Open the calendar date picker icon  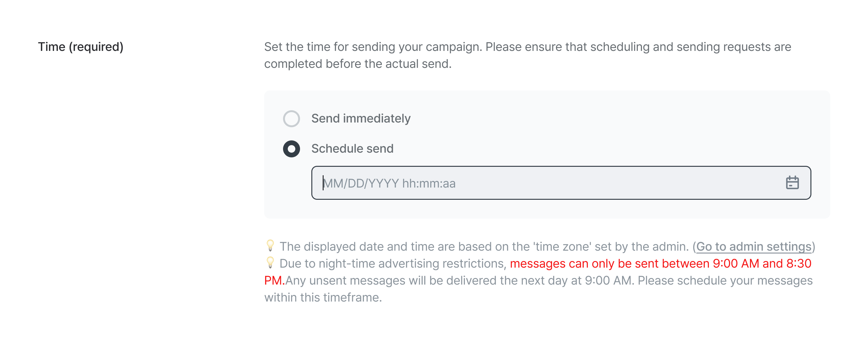pyautogui.click(x=792, y=183)
